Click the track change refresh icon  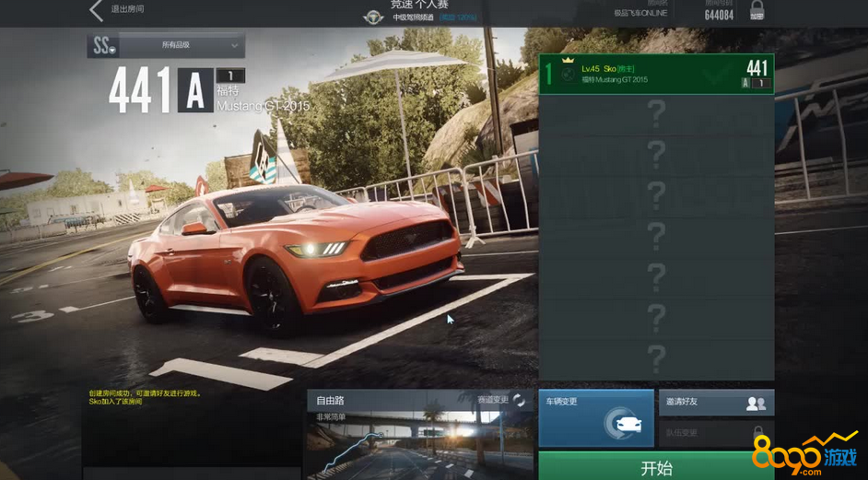[520, 400]
